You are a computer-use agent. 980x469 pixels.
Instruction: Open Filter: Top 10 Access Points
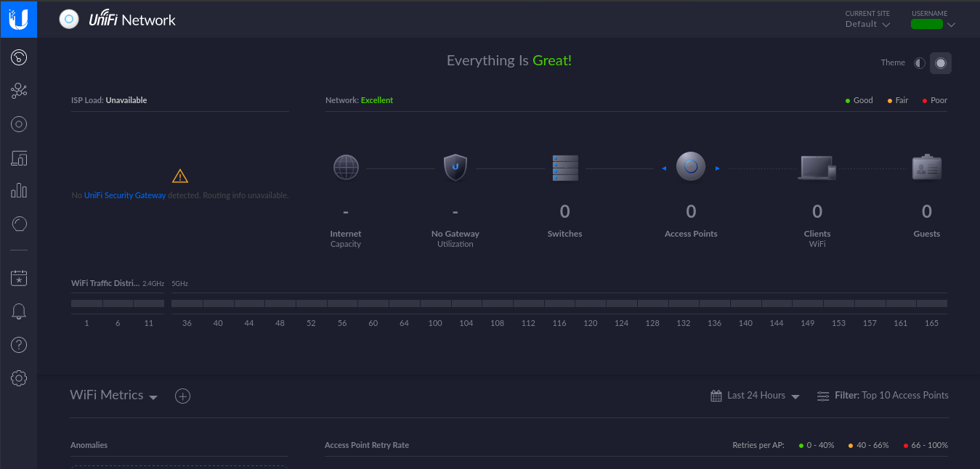883,396
